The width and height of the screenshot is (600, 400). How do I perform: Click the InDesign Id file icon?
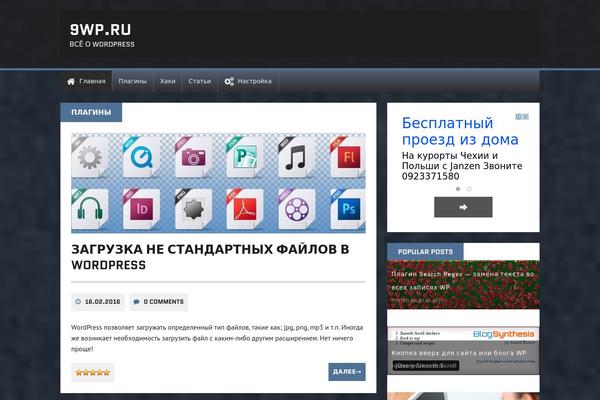(x=141, y=209)
